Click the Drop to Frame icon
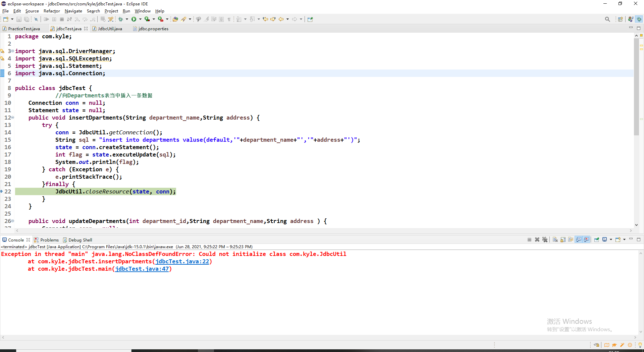This screenshot has width=644, height=352. [x=103, y=19]
